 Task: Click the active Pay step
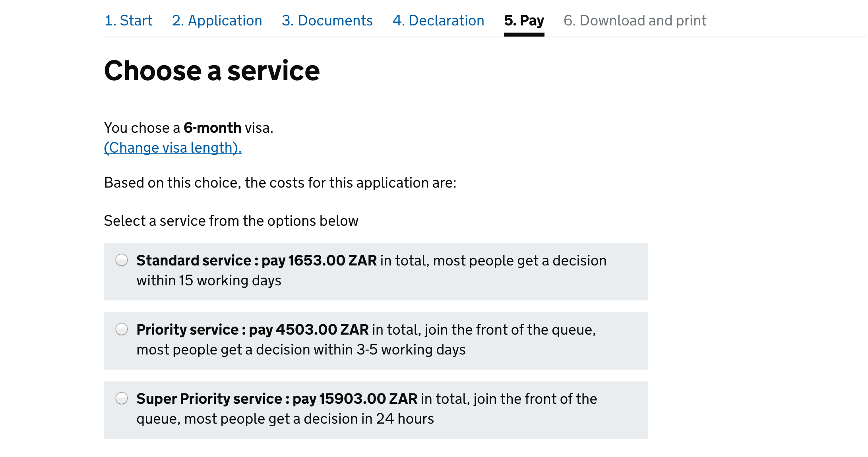(x=524, y=20)
